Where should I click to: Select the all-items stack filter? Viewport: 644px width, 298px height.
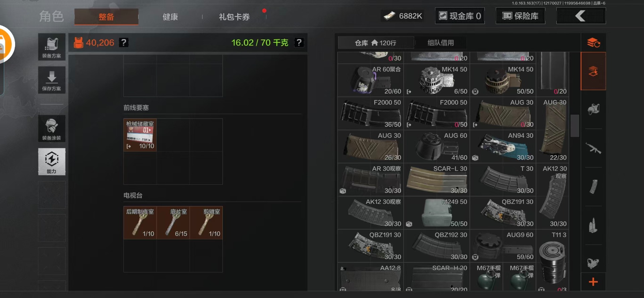click(593, 71)
